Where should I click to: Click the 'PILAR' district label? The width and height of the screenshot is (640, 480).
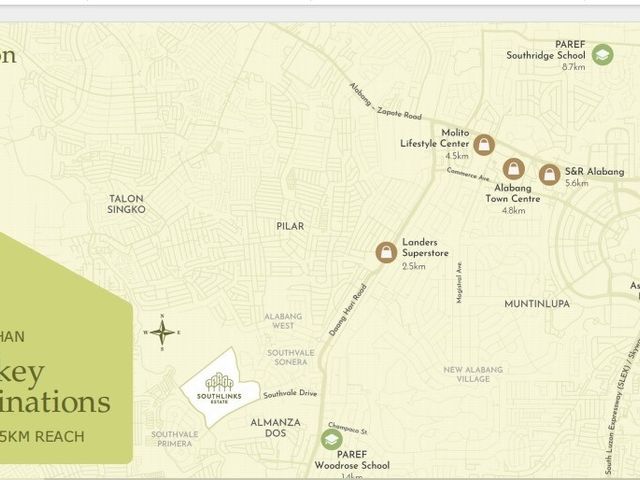(290, 226)
